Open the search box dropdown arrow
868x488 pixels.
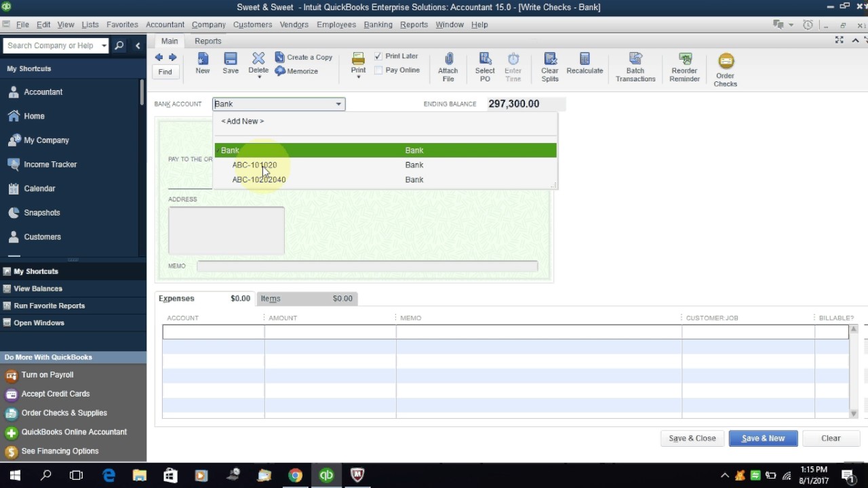coord(104,45)
